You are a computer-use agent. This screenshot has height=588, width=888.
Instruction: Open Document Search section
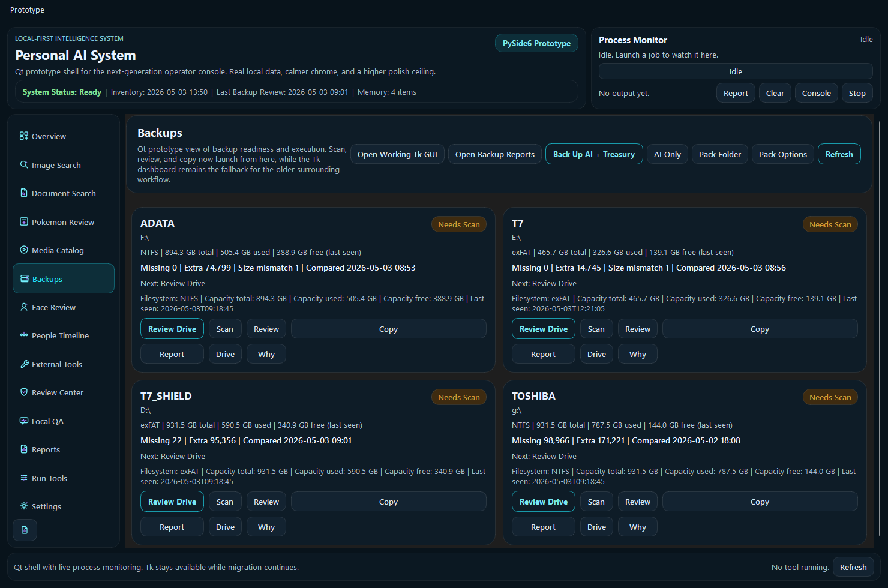coord(64,193)
